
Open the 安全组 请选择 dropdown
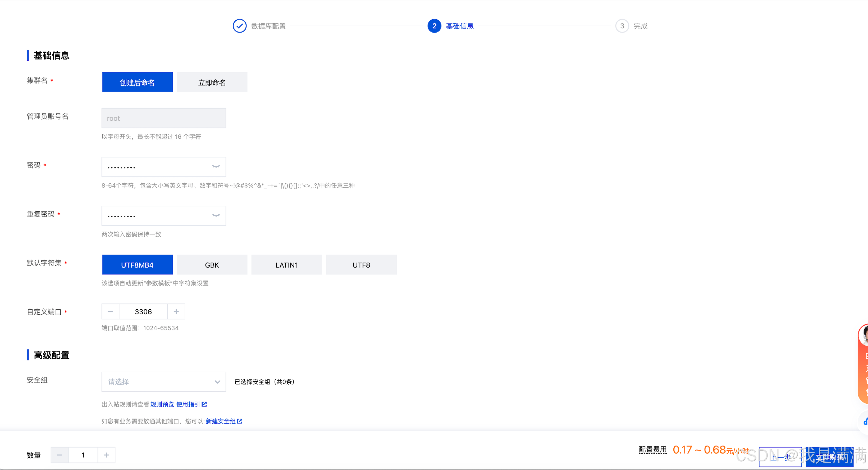[x=163, y=382]
